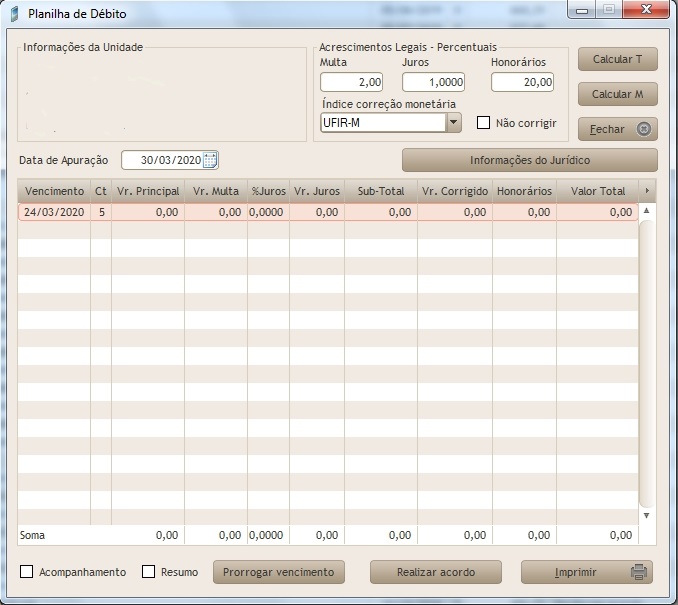Image resolution: width=678 pixels, height=605 pixels.
Task: Click the X icon on Fechar button
Action: [644, 129]
